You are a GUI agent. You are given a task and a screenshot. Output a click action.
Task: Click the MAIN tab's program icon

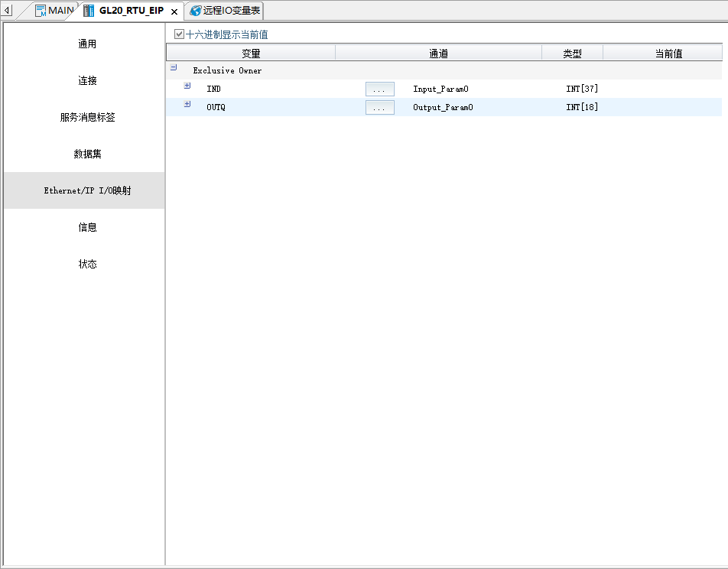coord(41,11)
